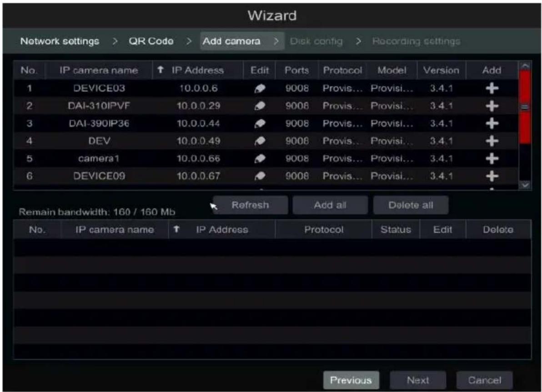This screenshot has width=542, height=392.
Task: Click the Ports column header
Action: [x=296, y=70]
